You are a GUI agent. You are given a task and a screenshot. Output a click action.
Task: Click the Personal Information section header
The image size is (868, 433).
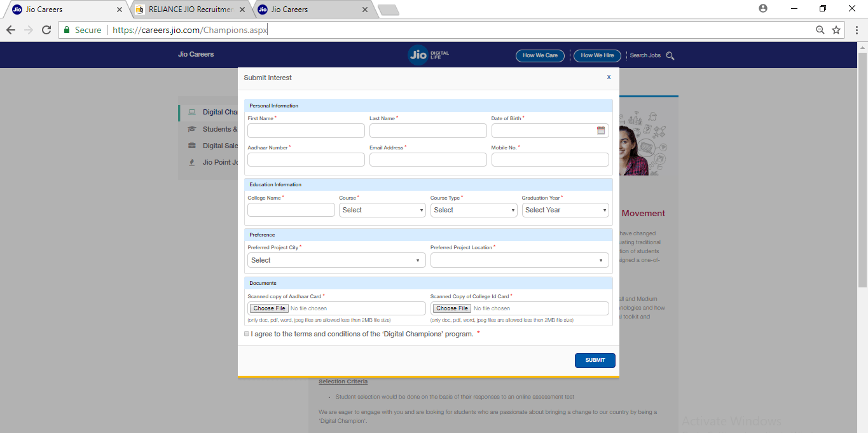[x=429, y=106]
